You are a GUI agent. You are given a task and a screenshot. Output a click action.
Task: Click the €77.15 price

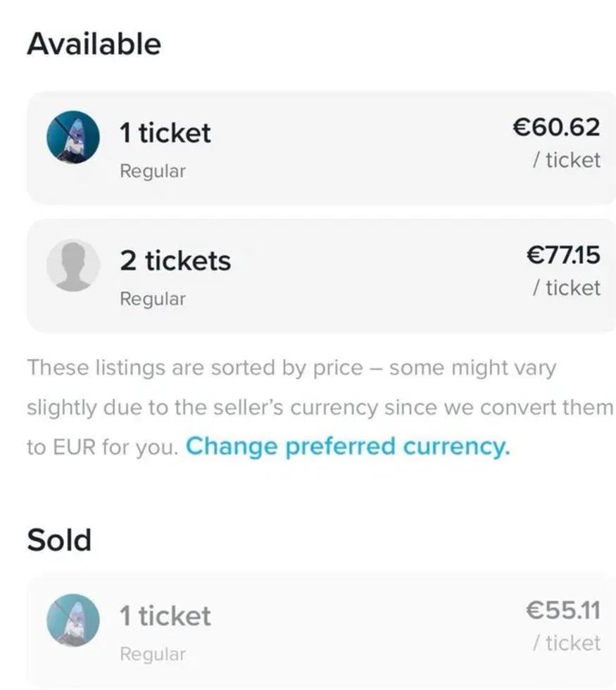pyautogui.click(x=562, y=255)
